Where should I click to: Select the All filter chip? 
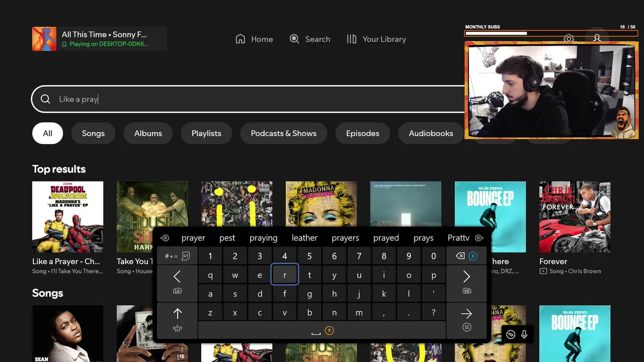tap(48, 133)
